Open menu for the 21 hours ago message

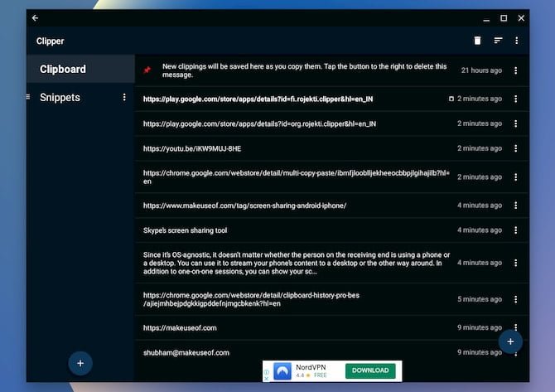(516, 70)
